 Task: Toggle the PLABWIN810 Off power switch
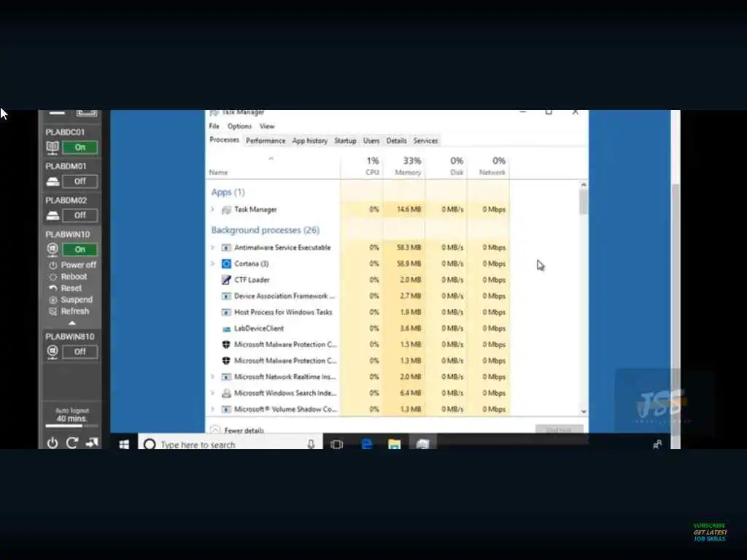click(x=80, y=352)
